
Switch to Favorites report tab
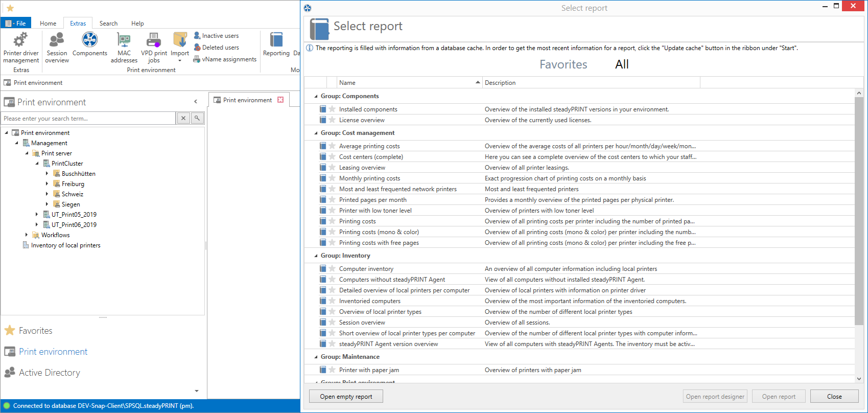point(564,64)
